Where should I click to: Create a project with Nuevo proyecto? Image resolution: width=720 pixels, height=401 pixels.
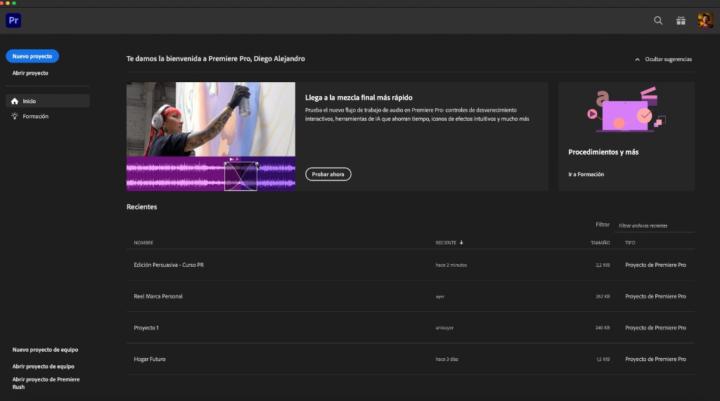[32, 56]
